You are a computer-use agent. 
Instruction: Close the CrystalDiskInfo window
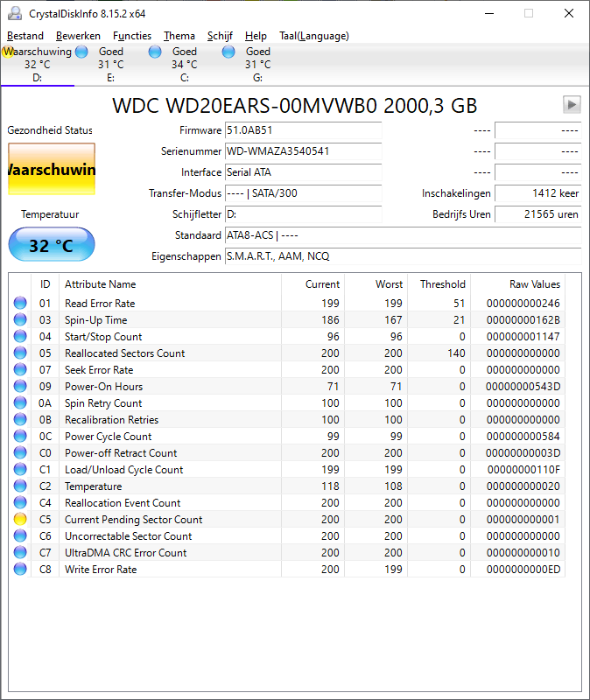[x=569, y=14]
